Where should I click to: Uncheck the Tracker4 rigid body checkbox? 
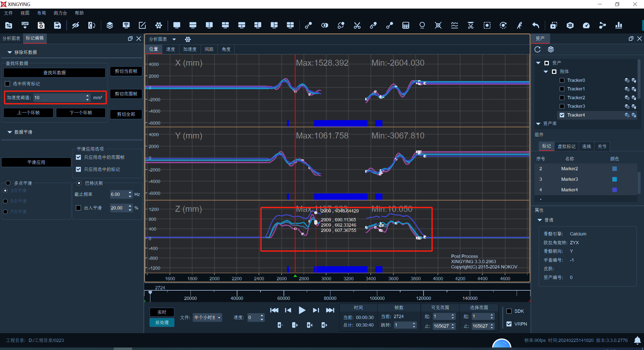562,115
